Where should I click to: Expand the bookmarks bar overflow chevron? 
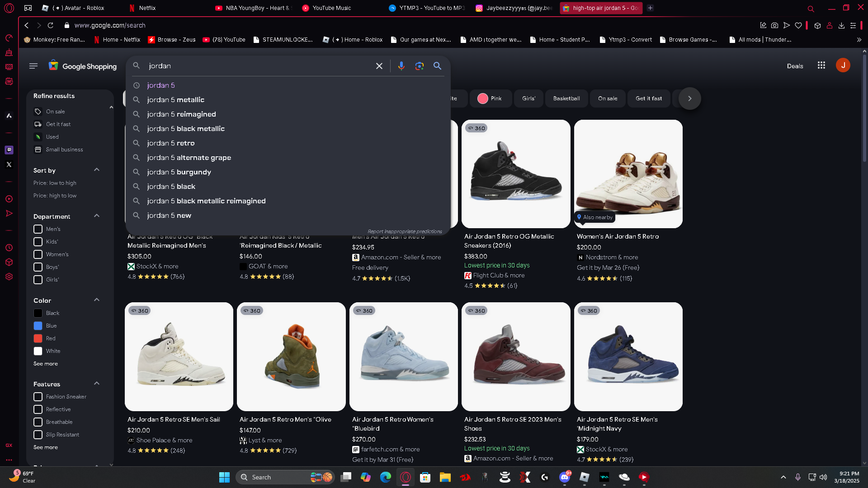[859, 40]
